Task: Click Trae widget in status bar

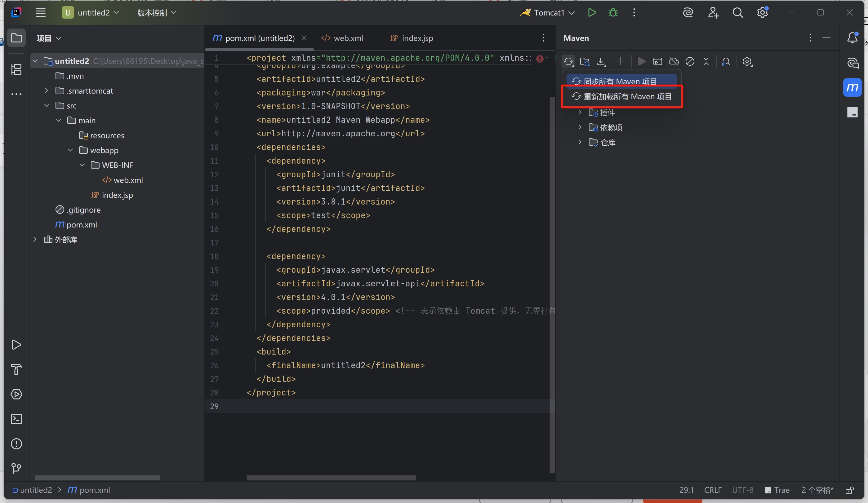Action: 777,490
